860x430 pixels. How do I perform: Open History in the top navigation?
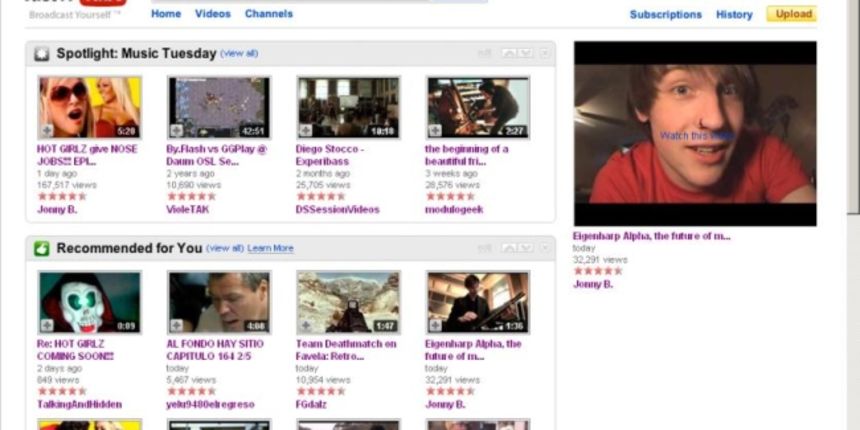tap(734, 15)
